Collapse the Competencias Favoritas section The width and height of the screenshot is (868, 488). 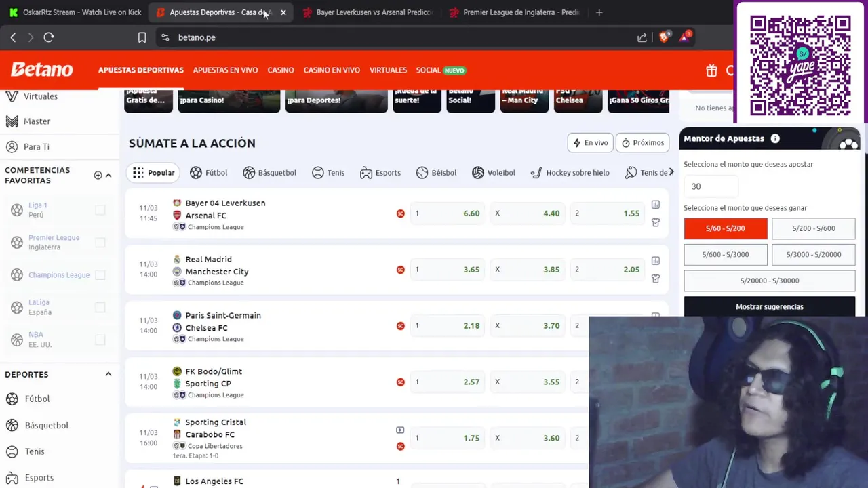coord(108,175)
